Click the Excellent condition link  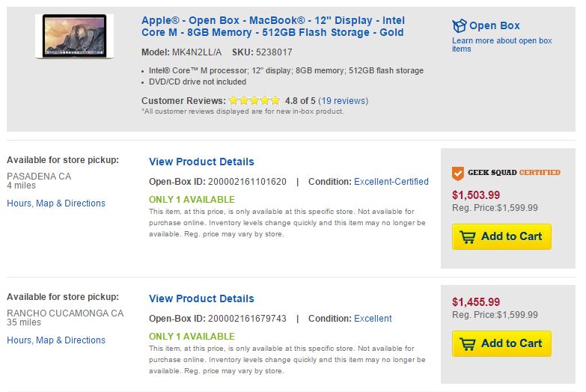point(373,319)
